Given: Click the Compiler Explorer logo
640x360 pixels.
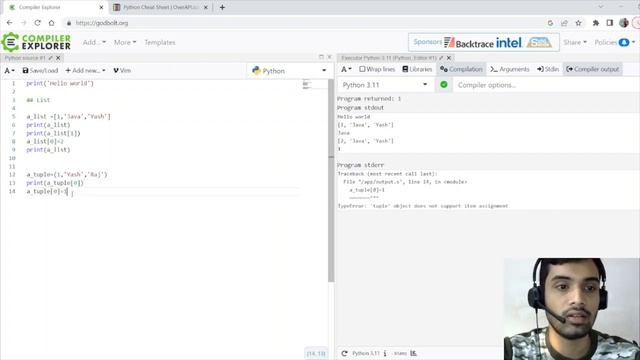Looking at the screenshot, I should (x=36, y=42).
